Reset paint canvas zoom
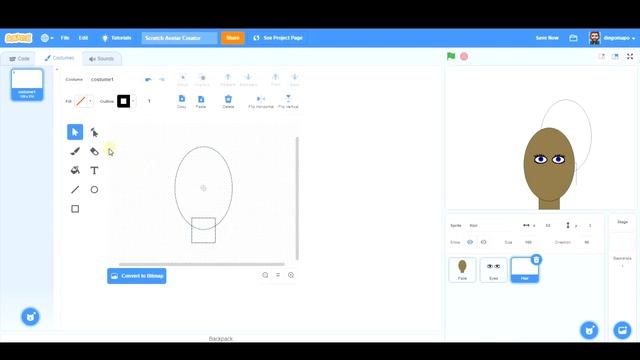This screenshot has height=360, width=640. point(278,275)
